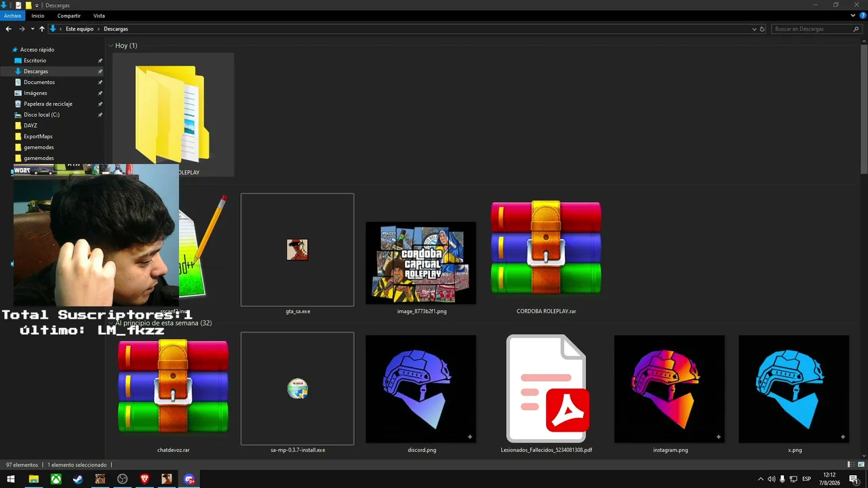
Task: Open the Start menu
Action: click(x=11, y=479)
